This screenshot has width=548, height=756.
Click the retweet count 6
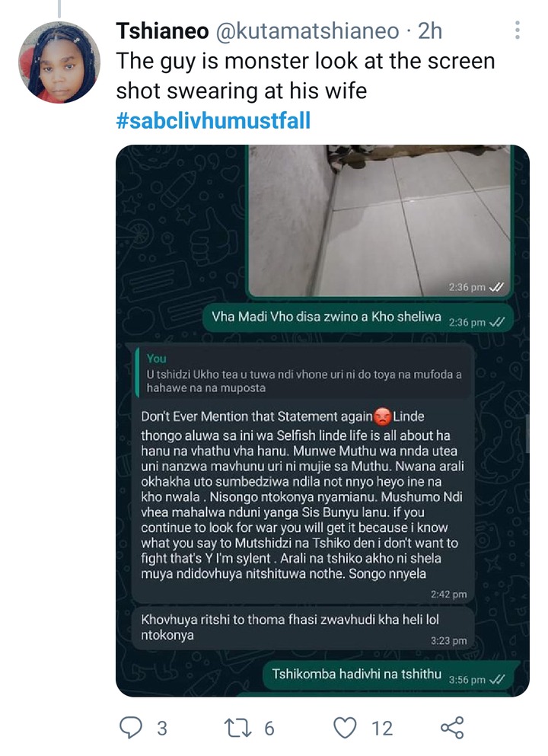pyautogui.click(x=269, y=728)
